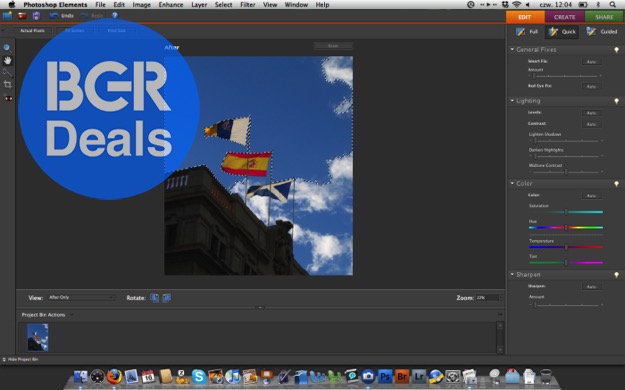Switch to the CREATE tab

(x=564, y=17)
